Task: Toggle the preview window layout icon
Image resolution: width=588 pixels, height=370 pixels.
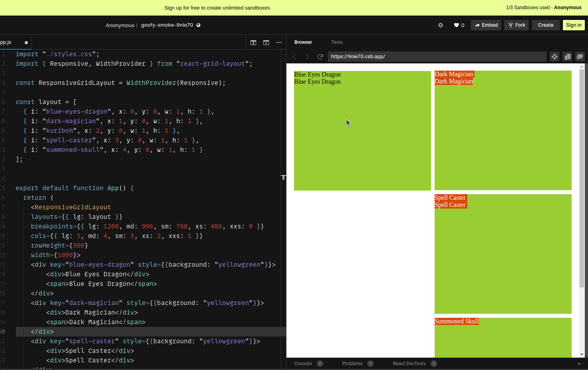Action: tap(266, 43)
